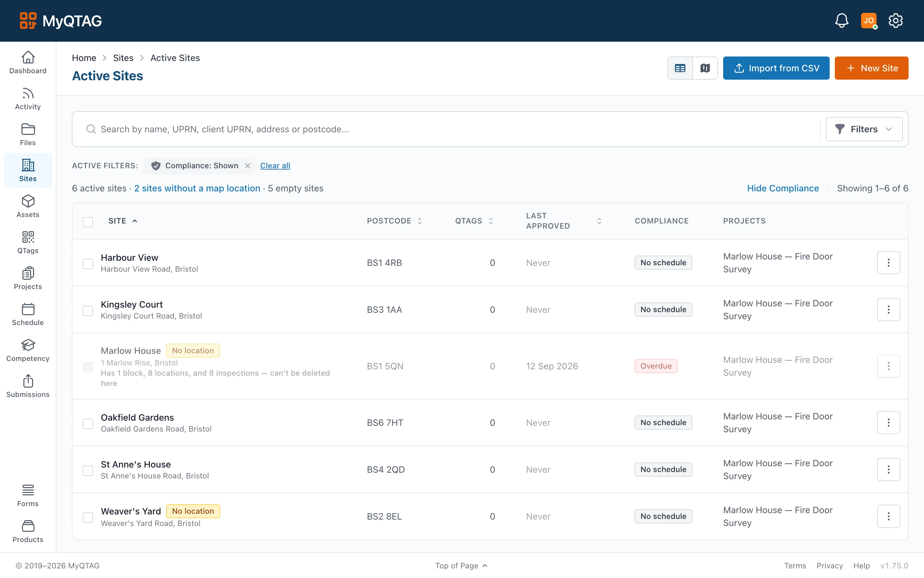924x578 pixels.
Task: Click the No location badge on Marlow House
Action: pyautogui.click(x=193, y=351)
